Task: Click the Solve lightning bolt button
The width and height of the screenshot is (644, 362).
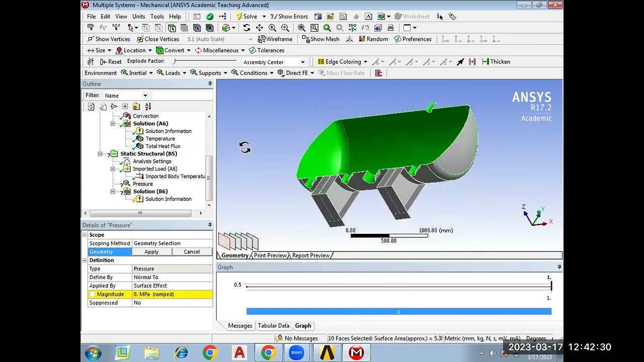Action: tap(247, 17)
